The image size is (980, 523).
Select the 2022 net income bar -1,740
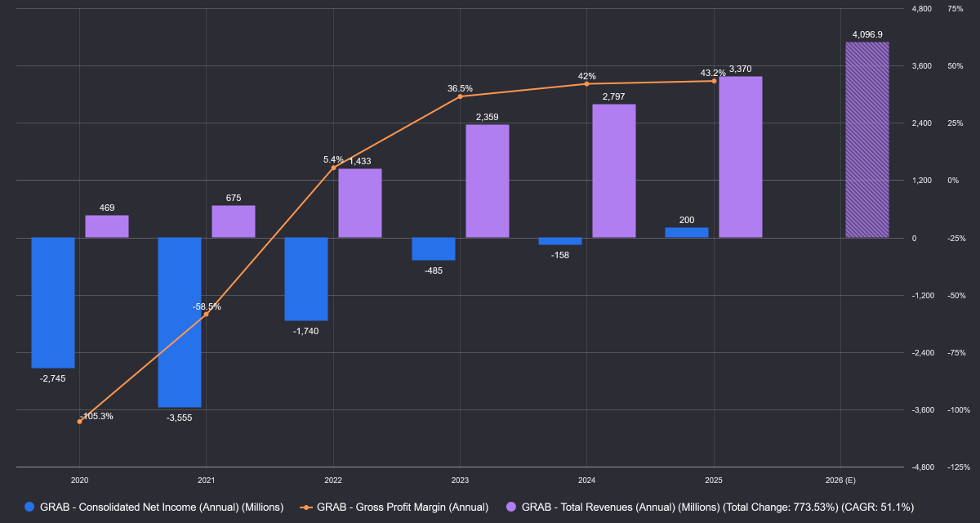306,279
